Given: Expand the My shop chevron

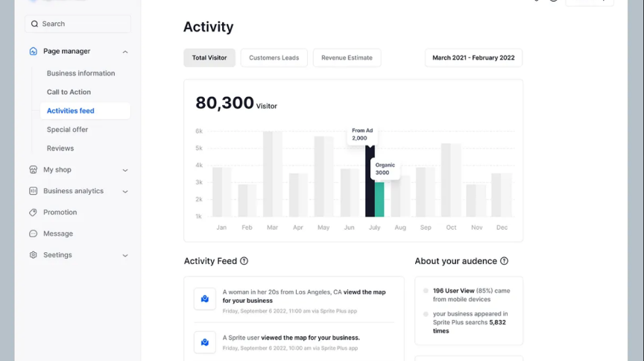Looking at the screenshot, I should 124,170.
